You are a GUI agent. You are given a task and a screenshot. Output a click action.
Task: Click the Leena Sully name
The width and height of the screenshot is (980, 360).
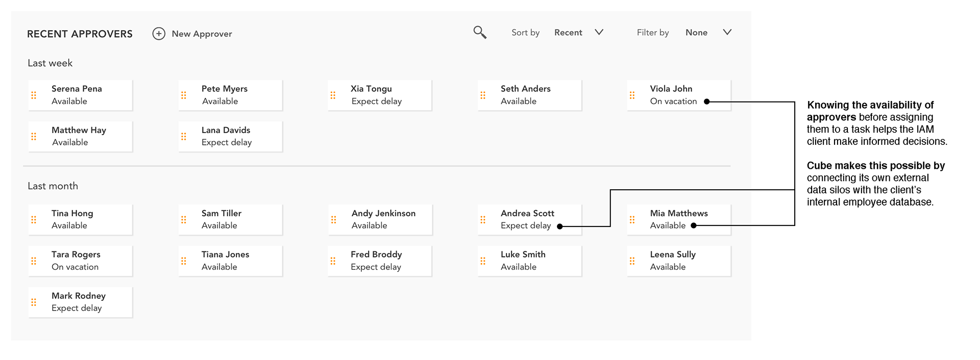[673, 255]
